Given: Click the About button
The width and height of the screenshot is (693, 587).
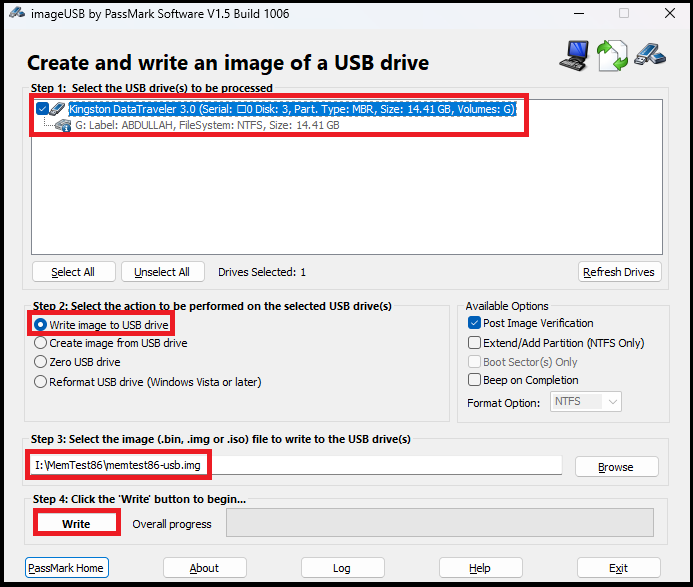Looking at the screenshot, I should [x=205, y=568].
